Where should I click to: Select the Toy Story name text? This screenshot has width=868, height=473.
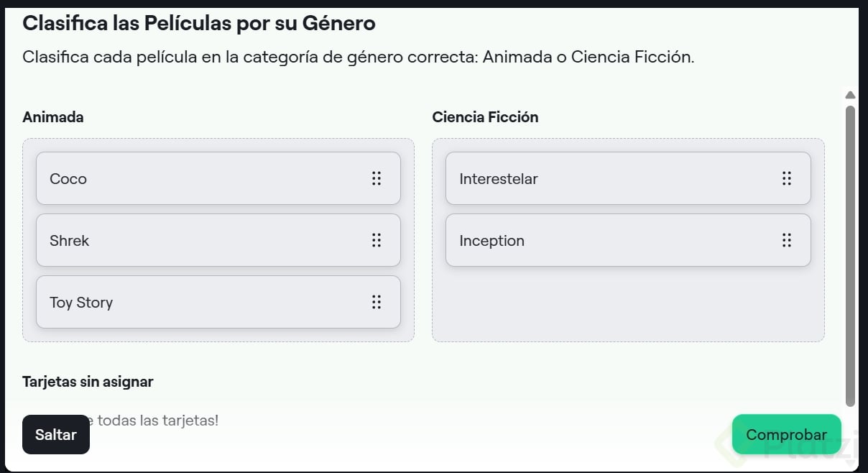(x=81, y=303)
